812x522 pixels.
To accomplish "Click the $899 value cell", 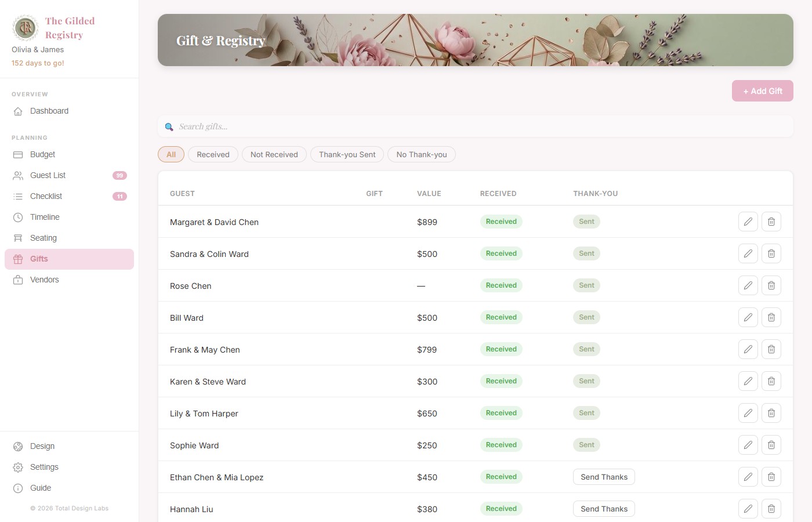I will [427, 222].
